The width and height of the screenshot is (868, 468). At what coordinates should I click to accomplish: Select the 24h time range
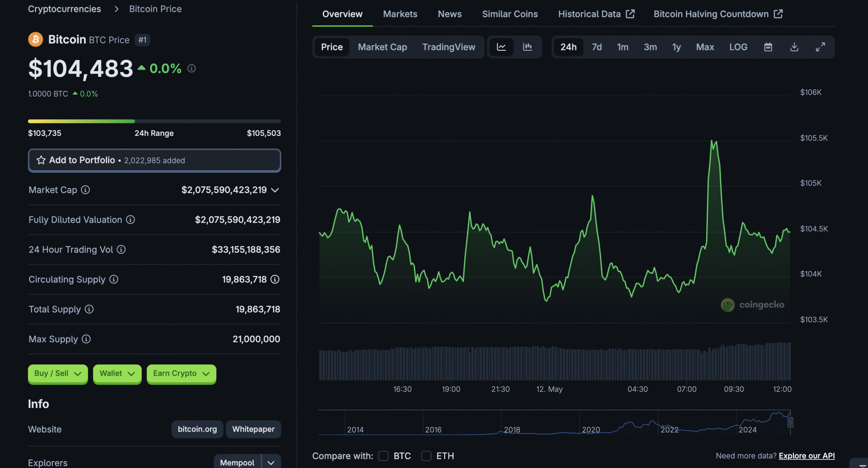coord(568,47)
